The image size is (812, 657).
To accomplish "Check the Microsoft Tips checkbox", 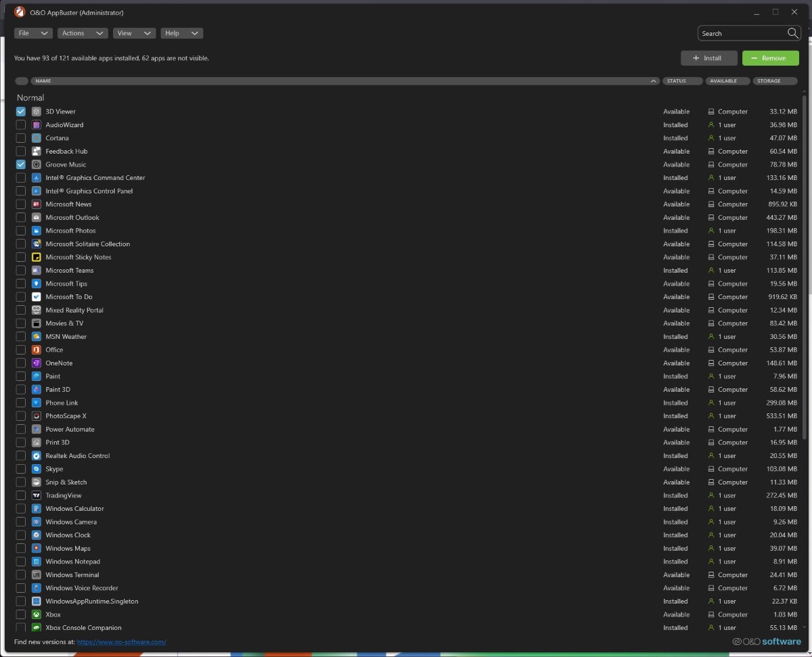I will pos(21,284).
